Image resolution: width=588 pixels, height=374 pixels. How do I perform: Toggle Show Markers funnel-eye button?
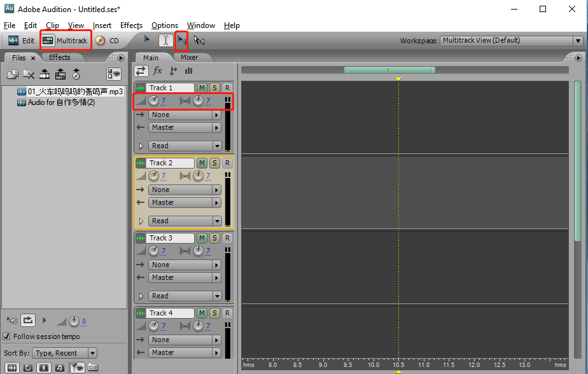click(77, 368)
